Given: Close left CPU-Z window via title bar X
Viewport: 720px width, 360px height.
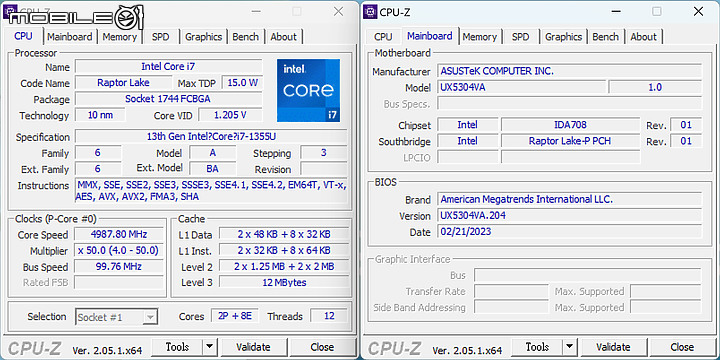Looking at the screenshot, I should 338,12.
